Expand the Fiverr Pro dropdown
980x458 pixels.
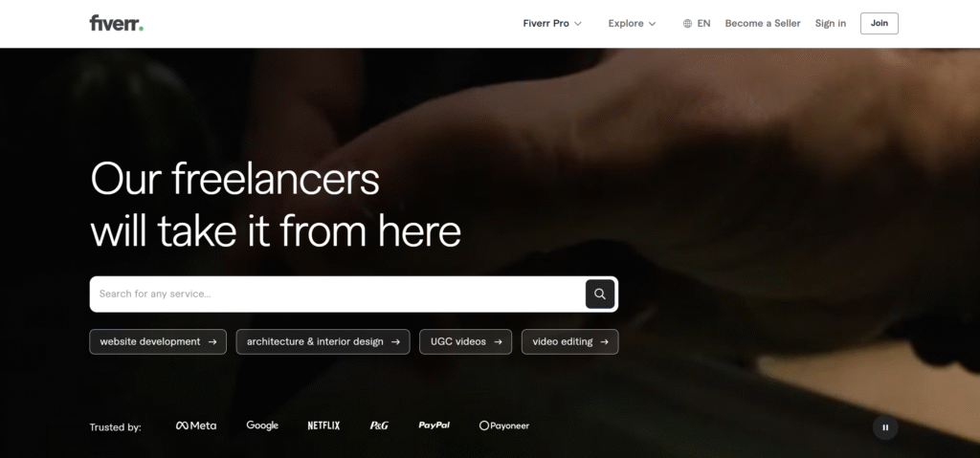[552, 24]
